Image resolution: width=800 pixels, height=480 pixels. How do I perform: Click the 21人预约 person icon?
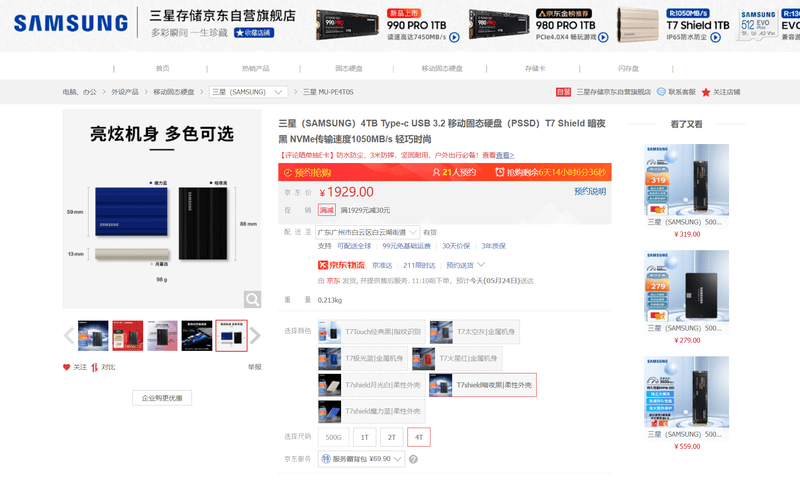pos(436,172)
